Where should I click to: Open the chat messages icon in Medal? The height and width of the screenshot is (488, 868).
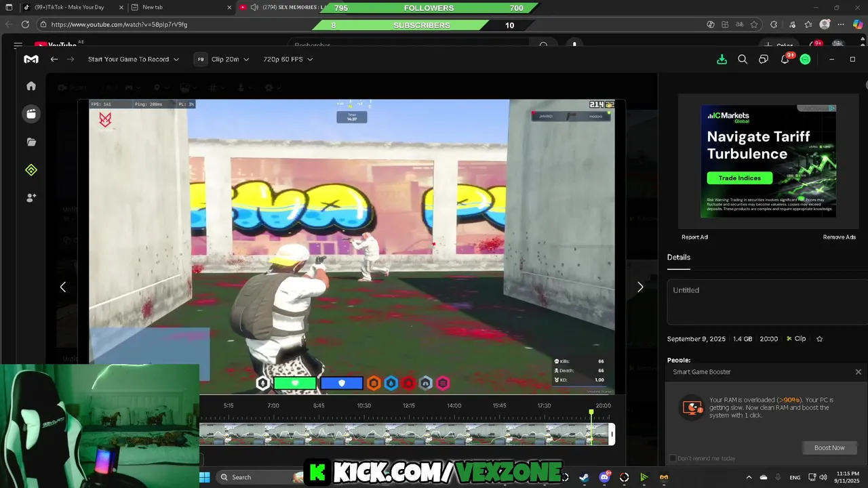tap(764, 59)
